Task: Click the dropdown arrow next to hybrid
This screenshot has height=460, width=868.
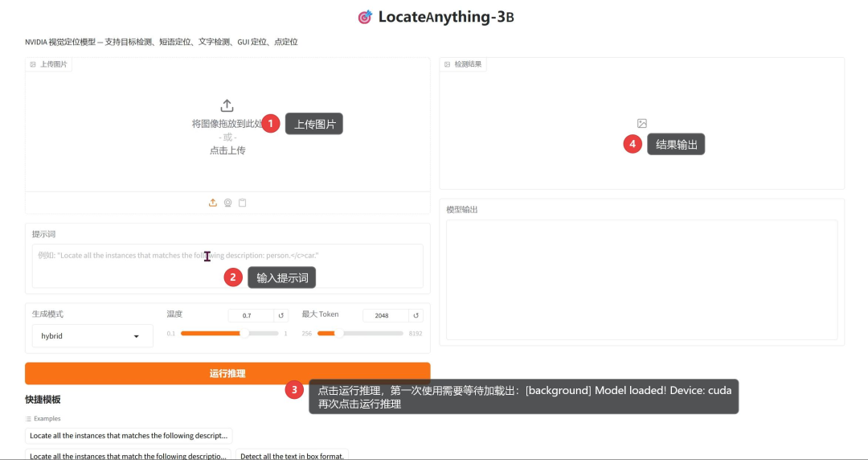Action: click(136, 336)
